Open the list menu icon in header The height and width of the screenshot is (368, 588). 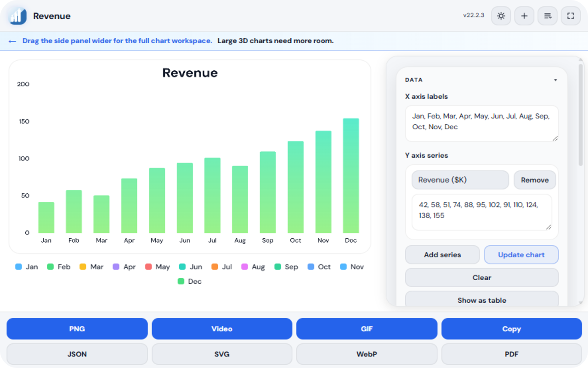(548, 16)
